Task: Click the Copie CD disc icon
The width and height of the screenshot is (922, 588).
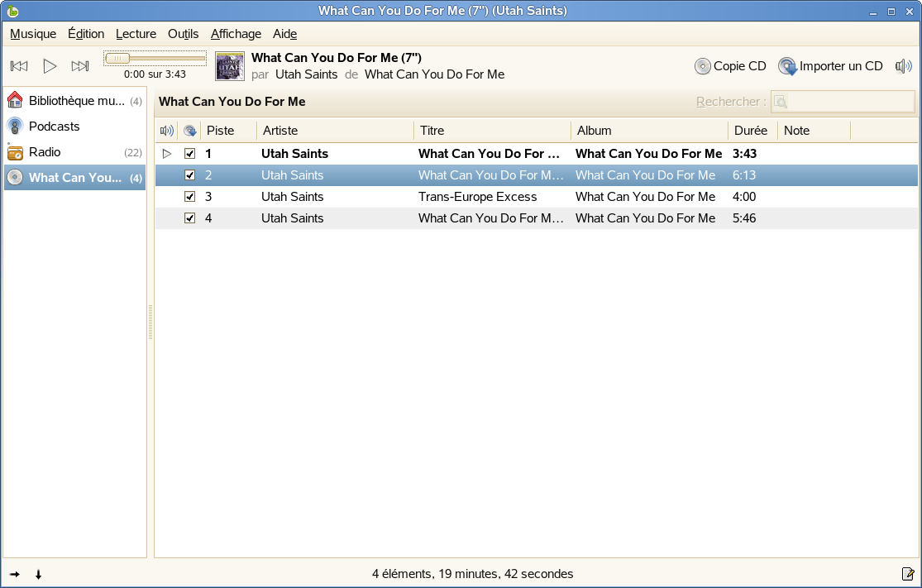Action: pyautogui.click(x=702, y=66)
